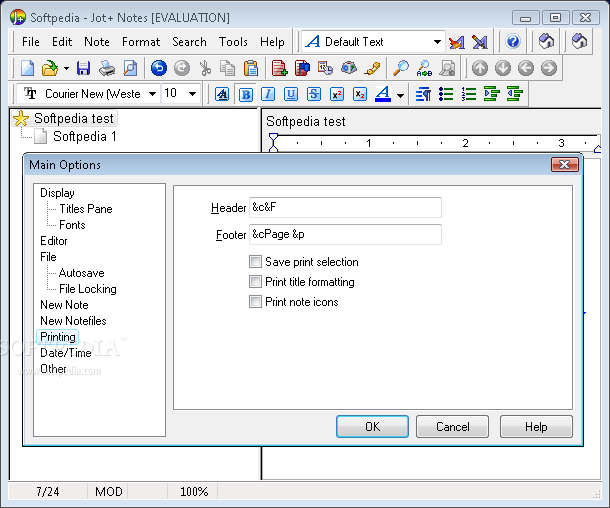Click the OK button
Screen dimensions: 610x508
pyautogui.click(x=372, y=426)
